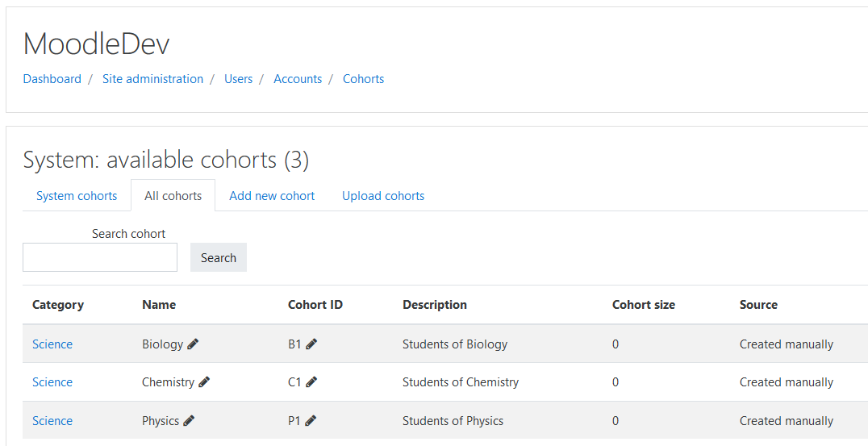The height and width of the screenshot is (446, 868).
Task: Open the Accounts breadcrumb link
Action: [298, 79]
